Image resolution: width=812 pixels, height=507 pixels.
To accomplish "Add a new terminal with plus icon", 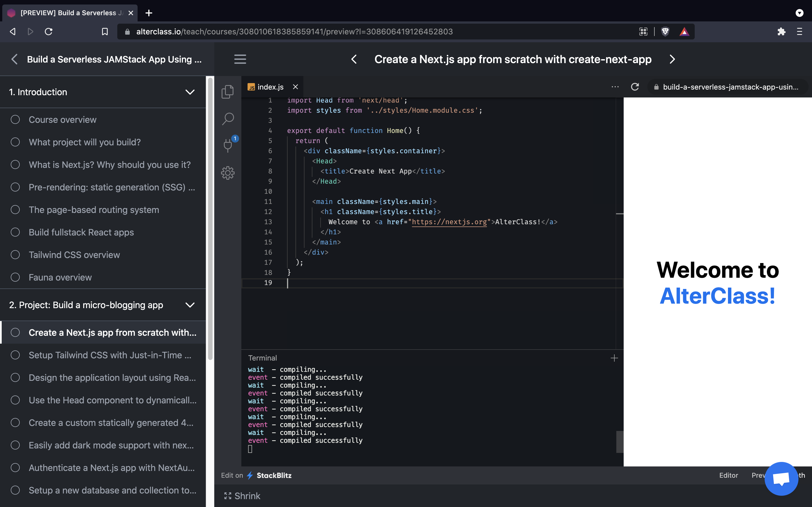I will 614,358.
